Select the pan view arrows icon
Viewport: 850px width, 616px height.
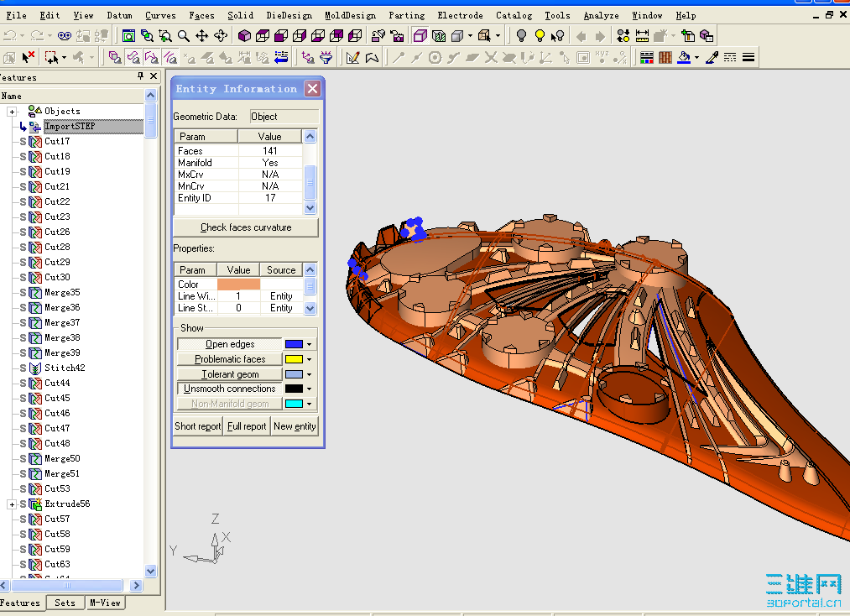click(202, 36)
